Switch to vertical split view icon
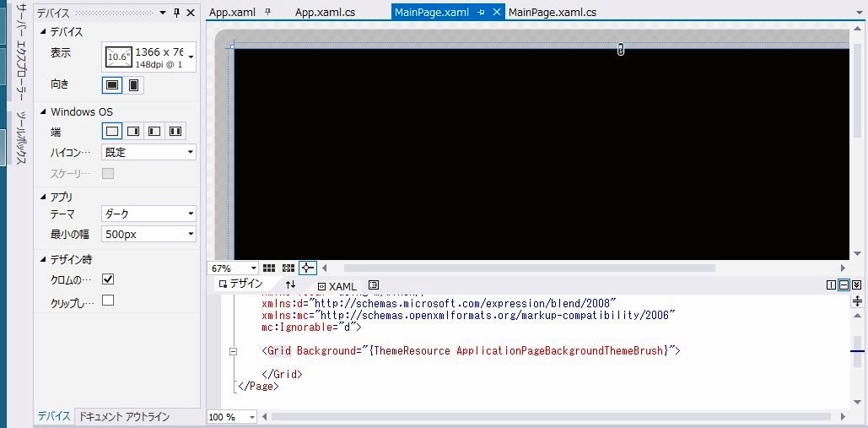868x428 pixels. tap(831, 285)
